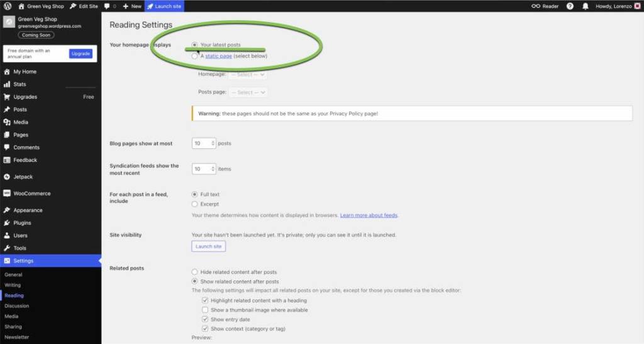Click the WordPress logo in admin bar

pyautogui.click(x=7, y=6)
